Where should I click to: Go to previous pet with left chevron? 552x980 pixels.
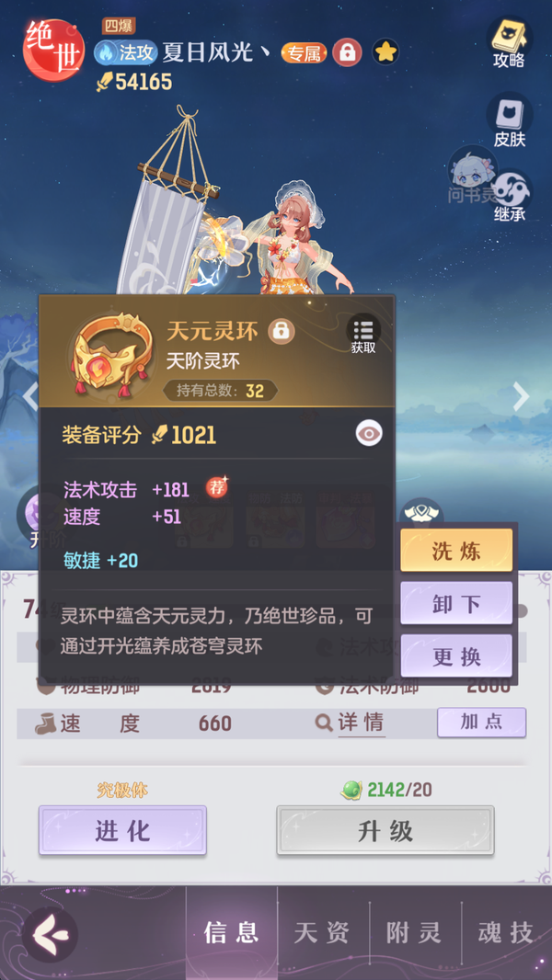(30, 396)
